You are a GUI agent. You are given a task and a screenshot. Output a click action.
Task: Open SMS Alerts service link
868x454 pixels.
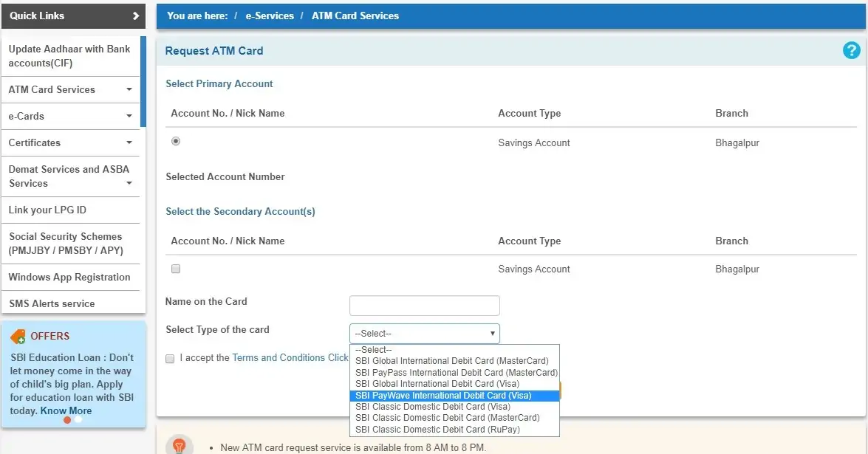pyautogui.click(x=70, y=303)
